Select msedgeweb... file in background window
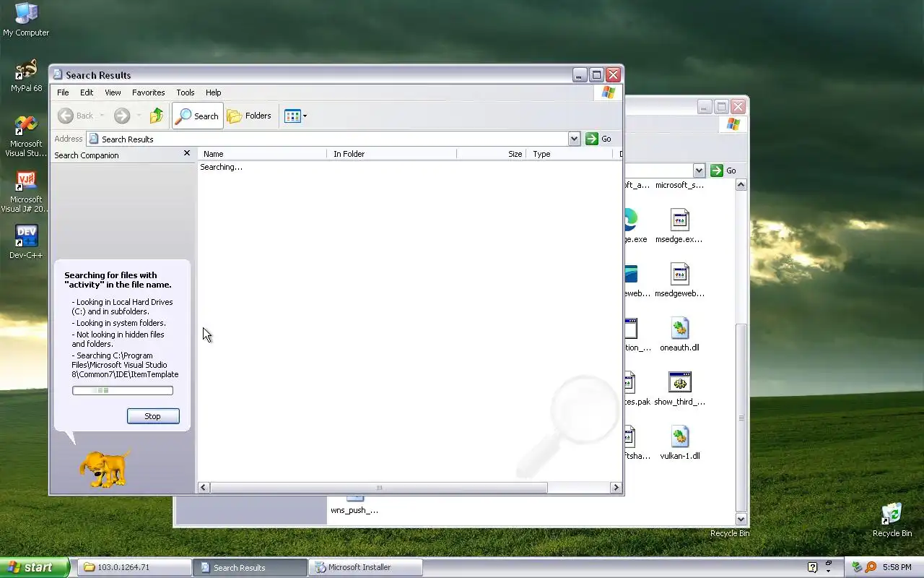This screenshot has height=578, width=924. [x=679, y=280]
